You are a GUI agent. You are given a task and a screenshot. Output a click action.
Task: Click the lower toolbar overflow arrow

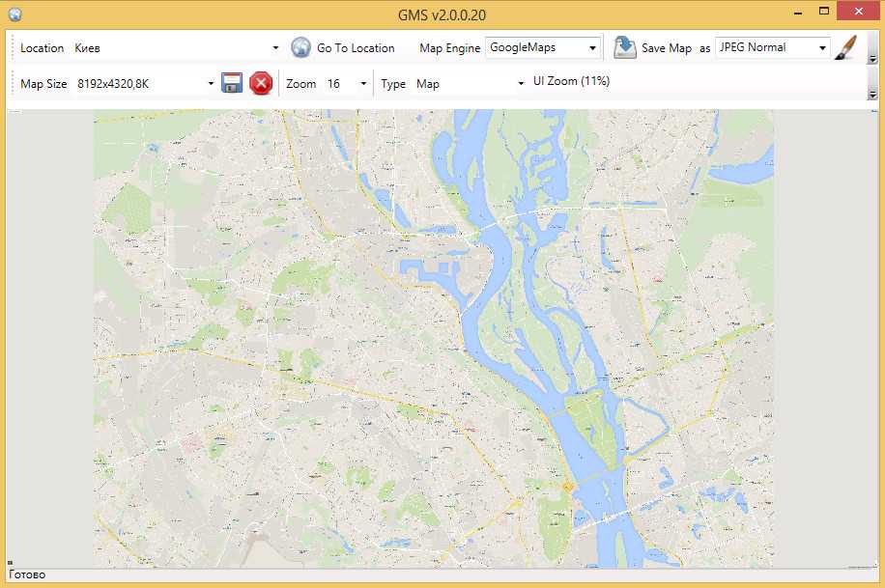(x=872, y=95)
